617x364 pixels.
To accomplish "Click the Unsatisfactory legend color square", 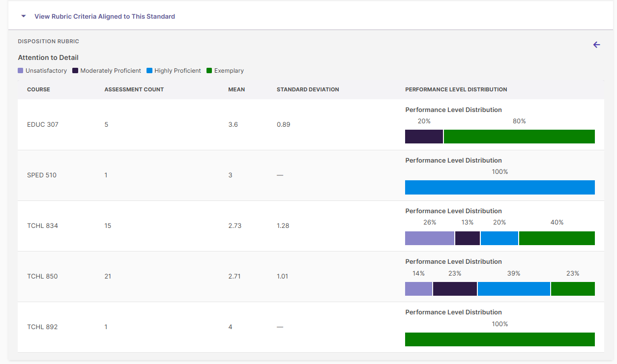I will coord(21,71).
